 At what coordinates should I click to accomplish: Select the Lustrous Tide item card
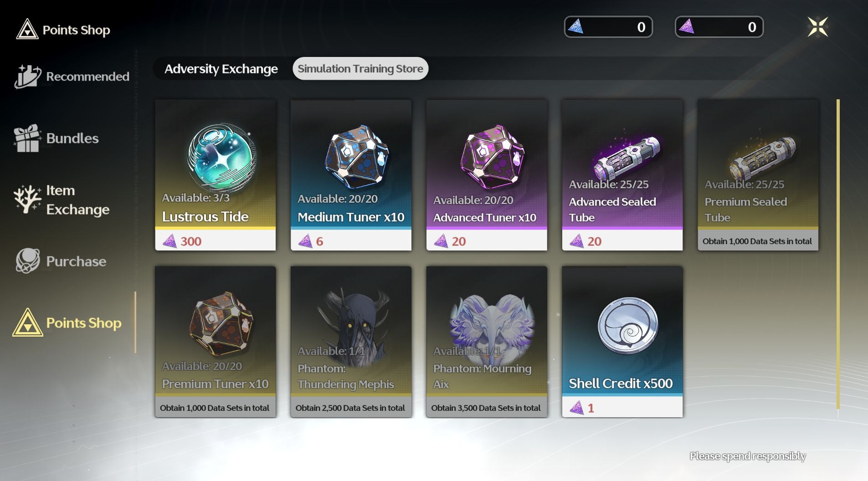point(216,175)
